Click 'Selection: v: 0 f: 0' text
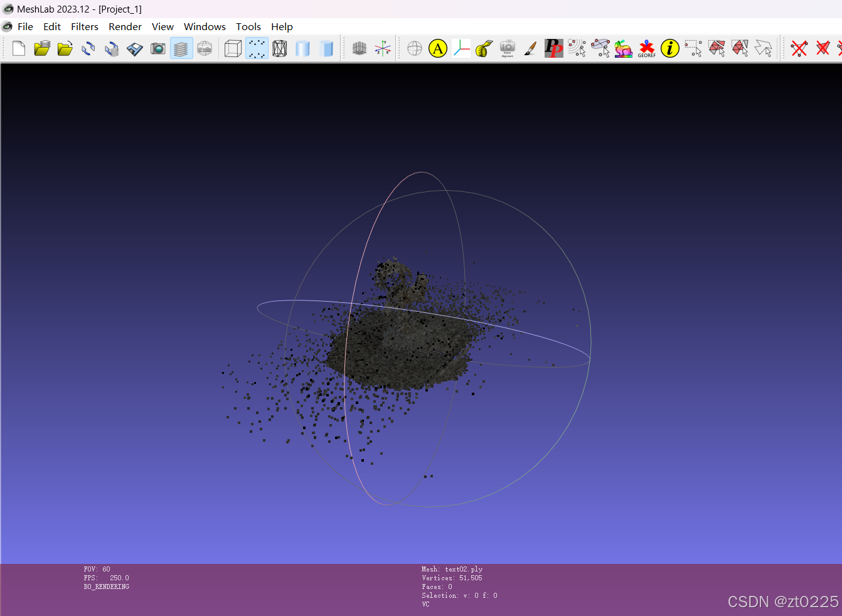The image size is (842, 616). click(459, 595)
